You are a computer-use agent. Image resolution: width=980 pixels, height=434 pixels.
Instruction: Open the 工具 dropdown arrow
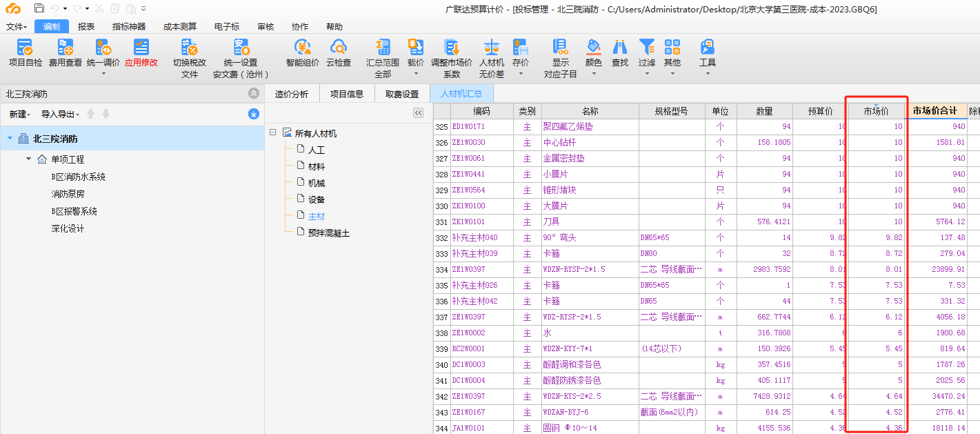pos(708,73)
